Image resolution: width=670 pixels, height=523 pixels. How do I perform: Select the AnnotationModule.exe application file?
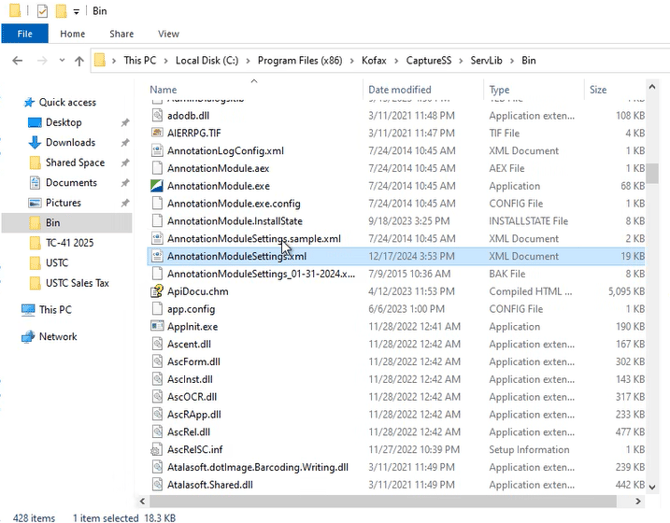tap(218, 186)
